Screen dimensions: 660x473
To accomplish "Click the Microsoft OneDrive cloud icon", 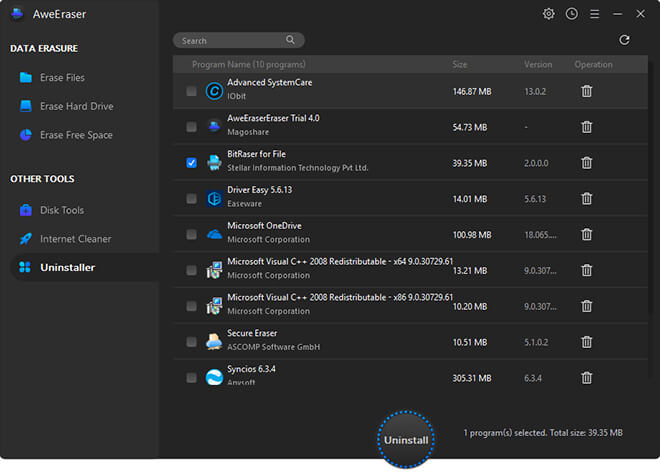I will [214, 234].
